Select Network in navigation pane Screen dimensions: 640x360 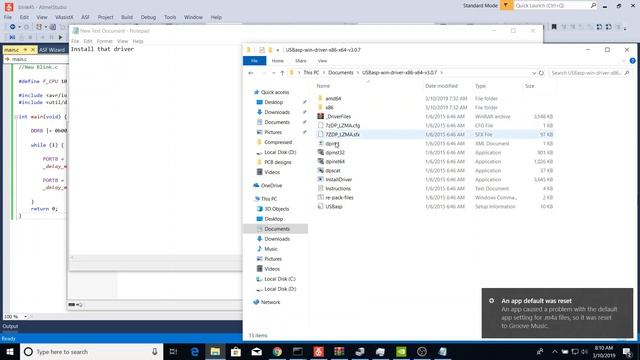coord(270,302)
